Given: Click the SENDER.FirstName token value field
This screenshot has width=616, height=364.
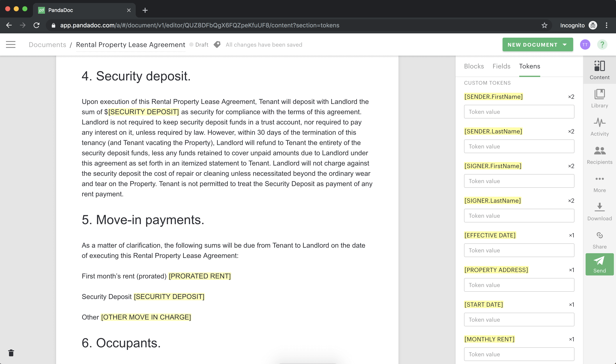Looking at the screenshot, I should click(519, 112).
